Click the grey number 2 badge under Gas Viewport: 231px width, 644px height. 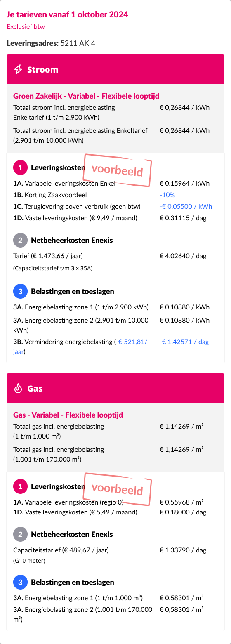20,534
